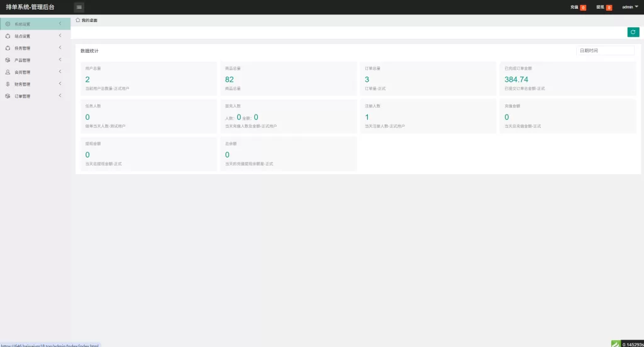Open the admin account dropdown
This screenshot has height=347, width=644.
pos(630,7)
